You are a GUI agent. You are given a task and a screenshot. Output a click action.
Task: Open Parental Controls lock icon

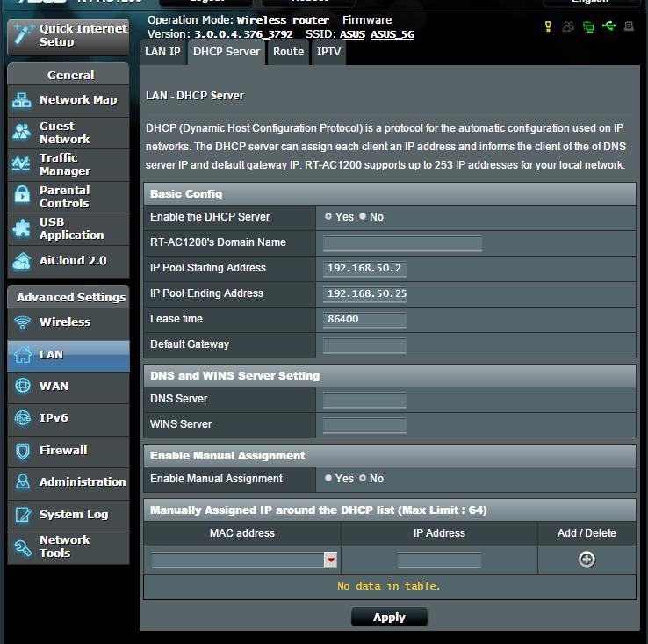pyautogui.click(x=21, y=194)
